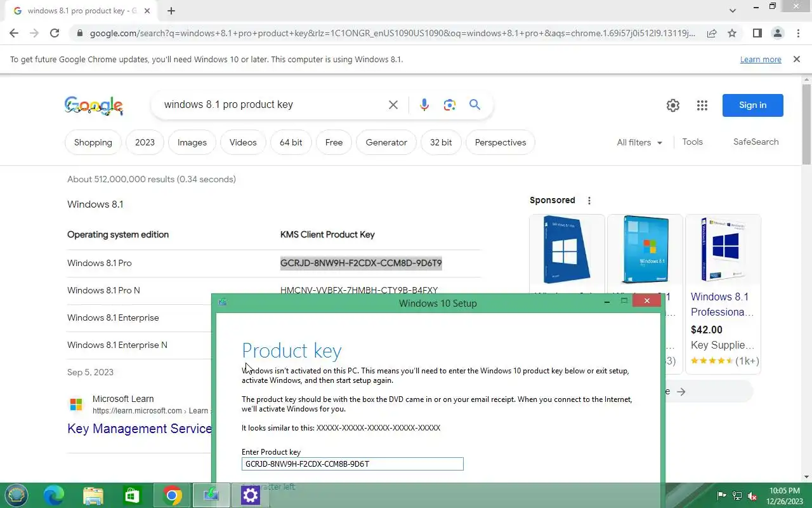Viewport: 812px width, 508px height.
Task: Open the Chrome tab search dropdown
Action: 733,10
